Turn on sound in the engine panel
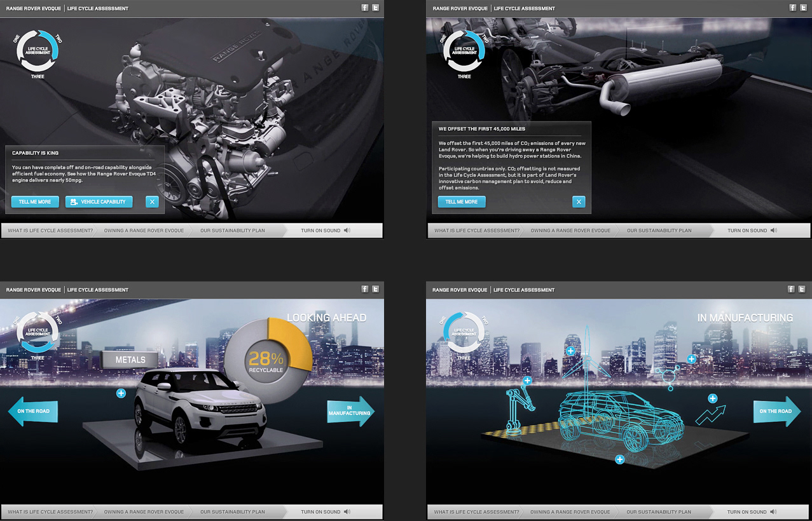This screenshot has width=812, height=521. 326,231
